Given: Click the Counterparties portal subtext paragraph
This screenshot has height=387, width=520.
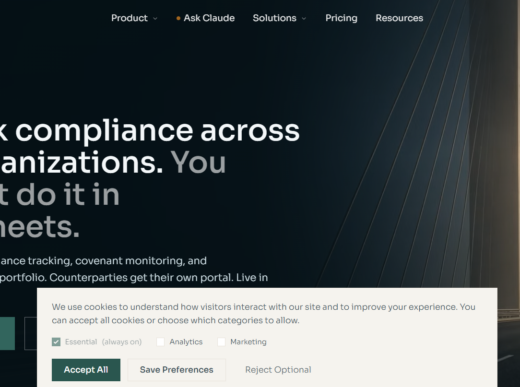Looking at the screenshot, I should pos(134,269).
